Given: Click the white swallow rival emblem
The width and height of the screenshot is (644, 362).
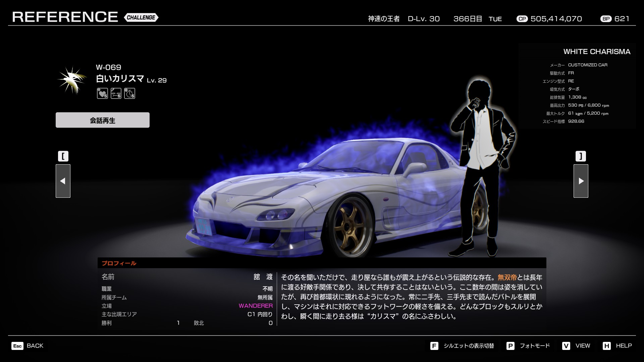Looking at the screenshot, I should click(x=71, y=80).
